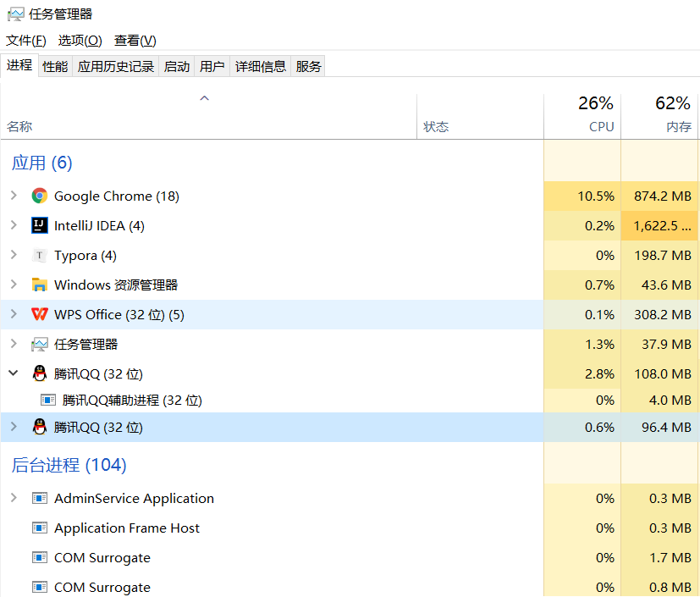Click Windows 资源管理器's 43.6 MB memory value
700x597 pixels.
tap(666, 285)
